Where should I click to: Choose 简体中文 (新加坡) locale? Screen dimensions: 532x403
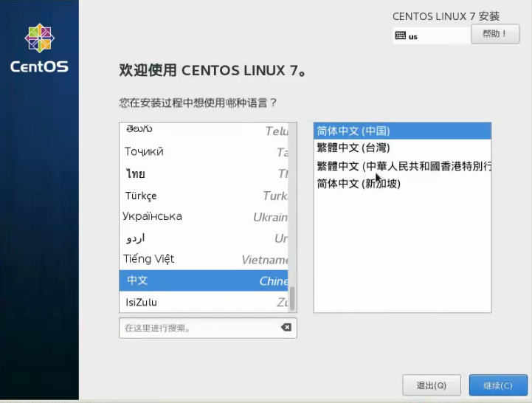point(402,184)
